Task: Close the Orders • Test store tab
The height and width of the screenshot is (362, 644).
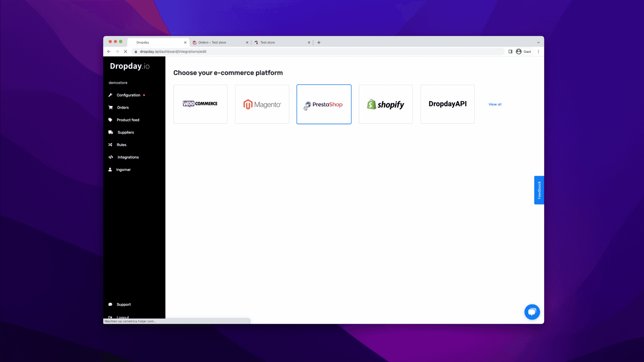Action: (x=247, y=42)
